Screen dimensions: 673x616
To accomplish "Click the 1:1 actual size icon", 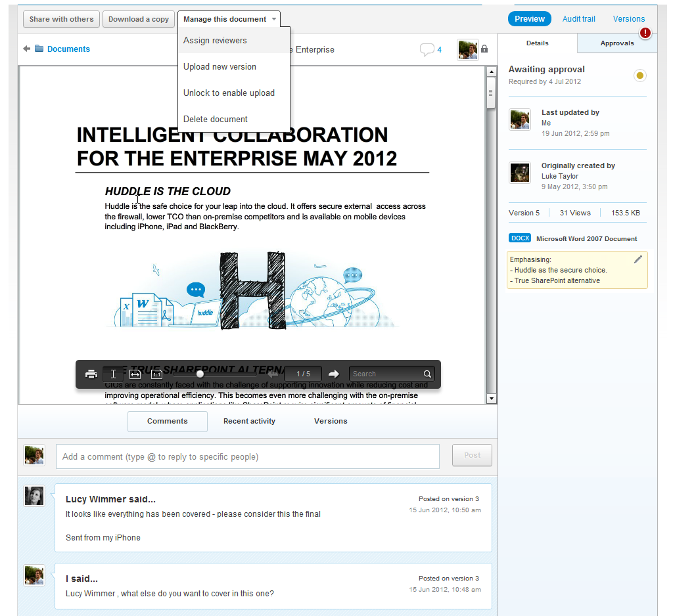I will click(156, 374).
